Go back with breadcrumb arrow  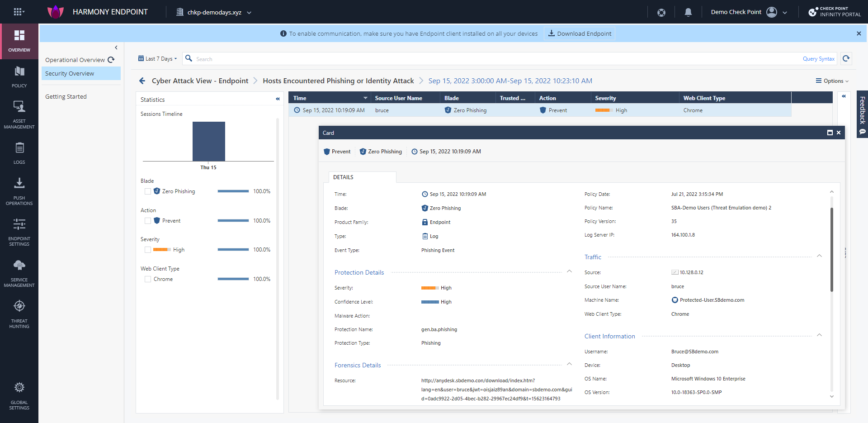tap(142, 81)
